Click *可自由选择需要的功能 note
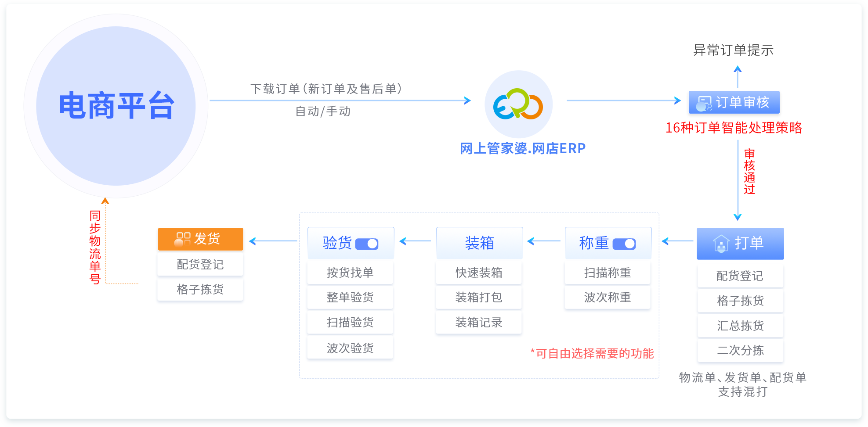The width and height of the screenshot is (868, 427). pyautogui.click(x=592, y=353)
